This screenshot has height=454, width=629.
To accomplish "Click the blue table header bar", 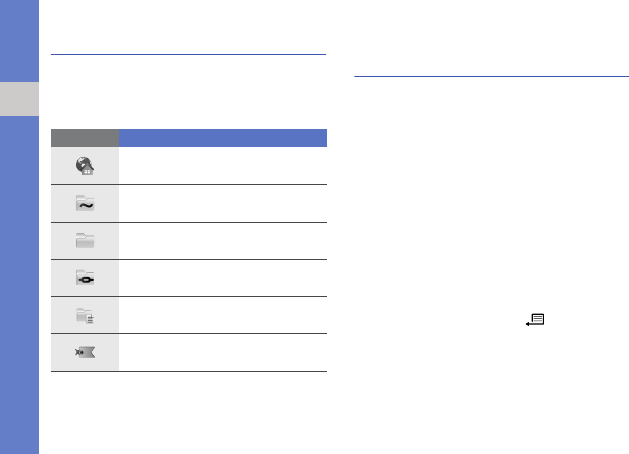I will click(x=222, y=138).
